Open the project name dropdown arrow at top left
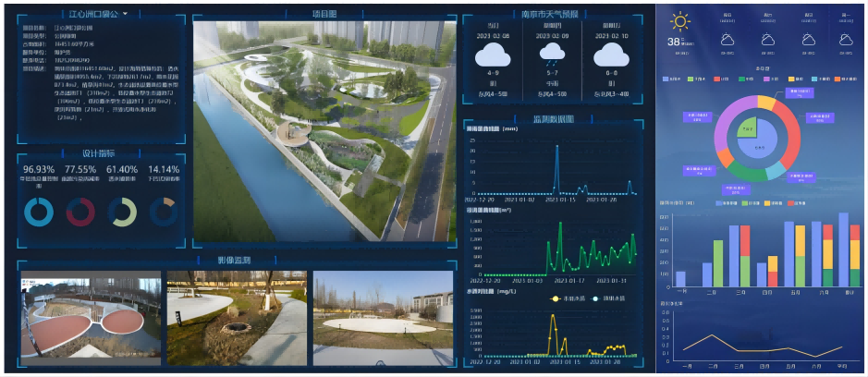 [125, 13]
